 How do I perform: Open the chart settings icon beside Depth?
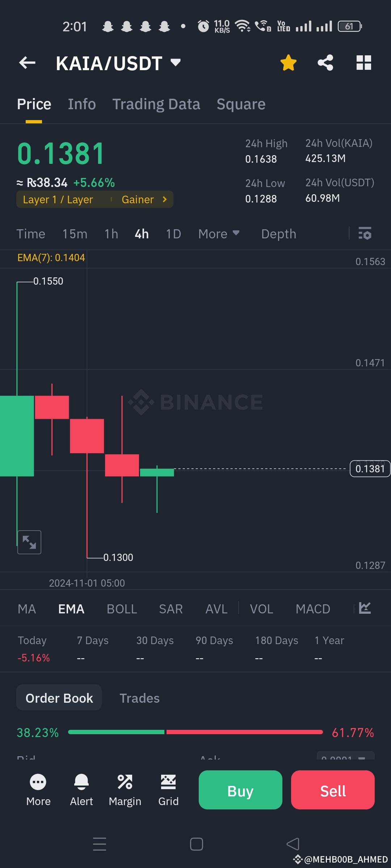(x=365, y=234)
